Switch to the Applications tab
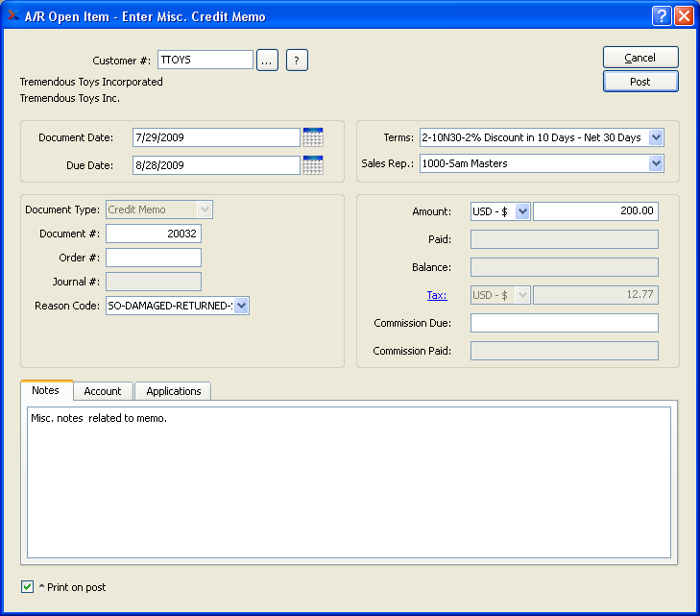This screenshot has height=616, width=700. tap(174, 391)
